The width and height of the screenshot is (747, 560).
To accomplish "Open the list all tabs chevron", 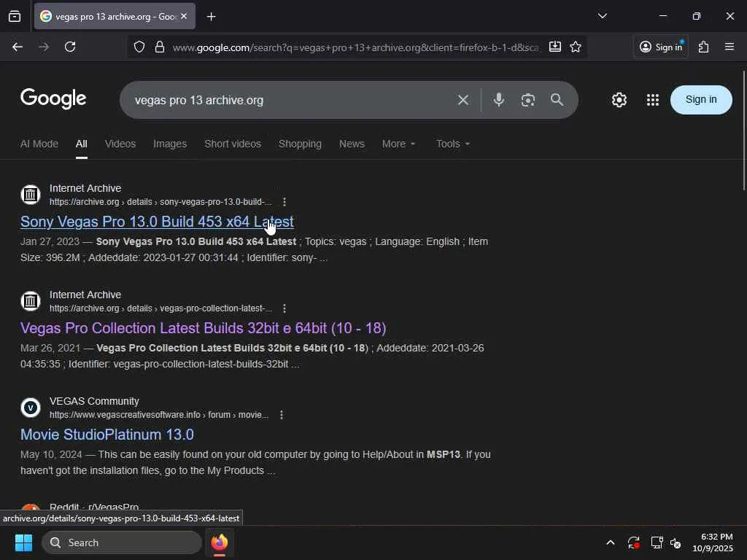I will 602,16.
